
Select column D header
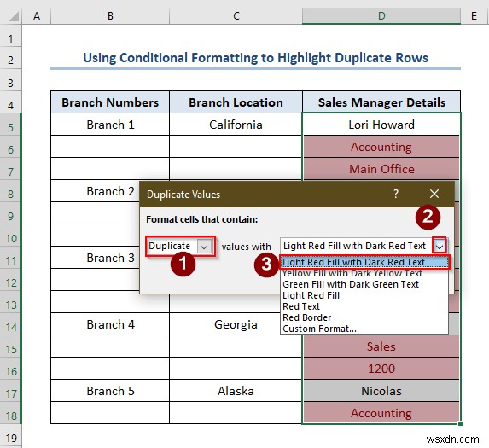coord(381,15)
